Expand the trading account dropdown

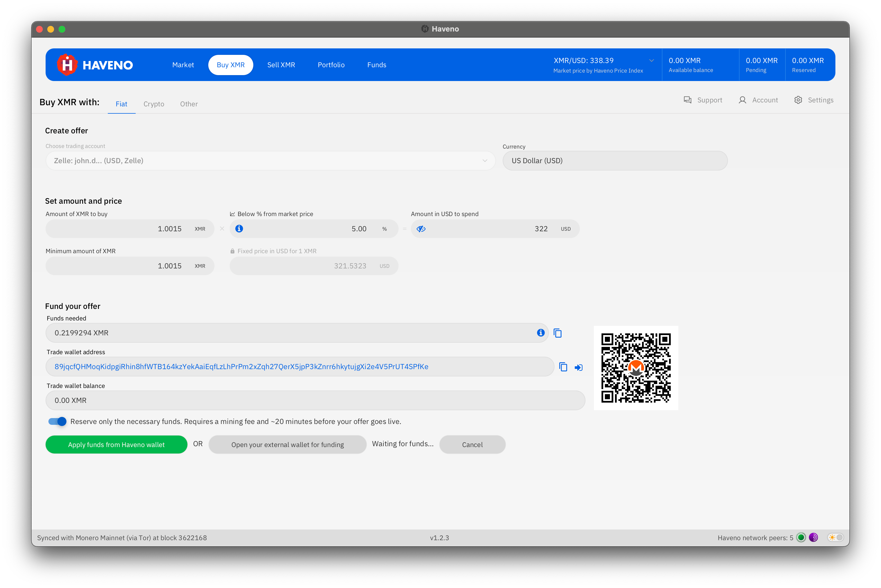click(485, 161)
